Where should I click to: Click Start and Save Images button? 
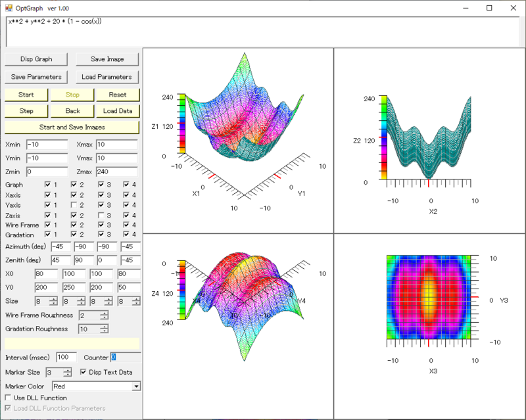(x=72, y=127)
